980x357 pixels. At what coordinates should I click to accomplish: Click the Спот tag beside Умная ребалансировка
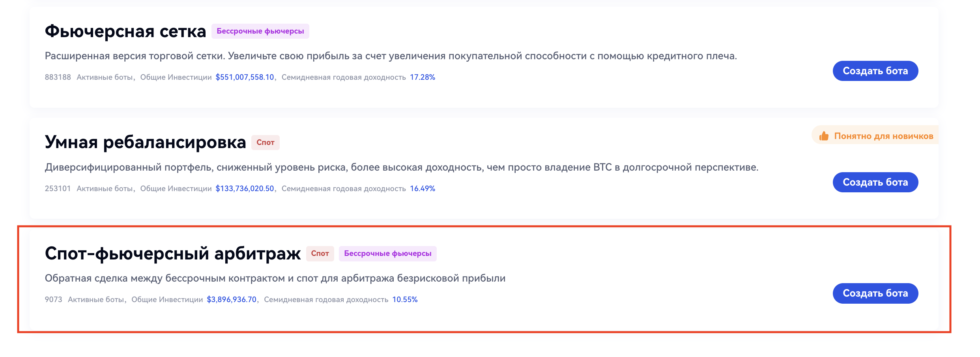(265, 143)
